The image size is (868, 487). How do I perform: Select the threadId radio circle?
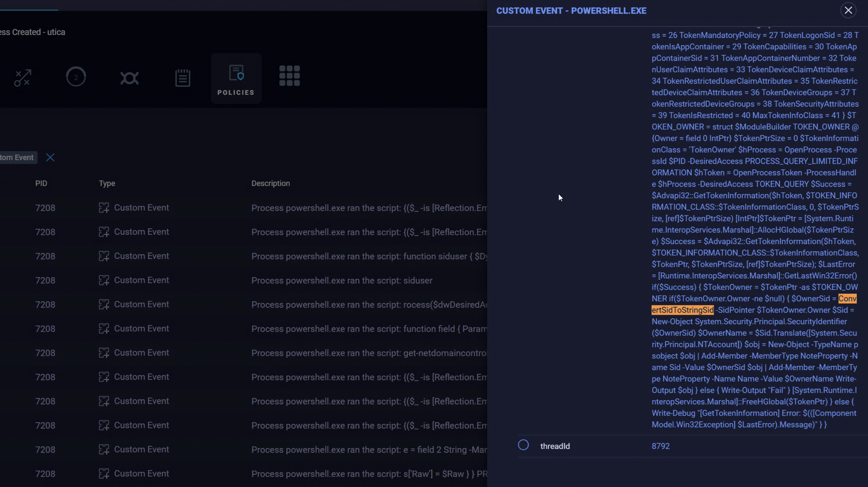tap(523, 445)
